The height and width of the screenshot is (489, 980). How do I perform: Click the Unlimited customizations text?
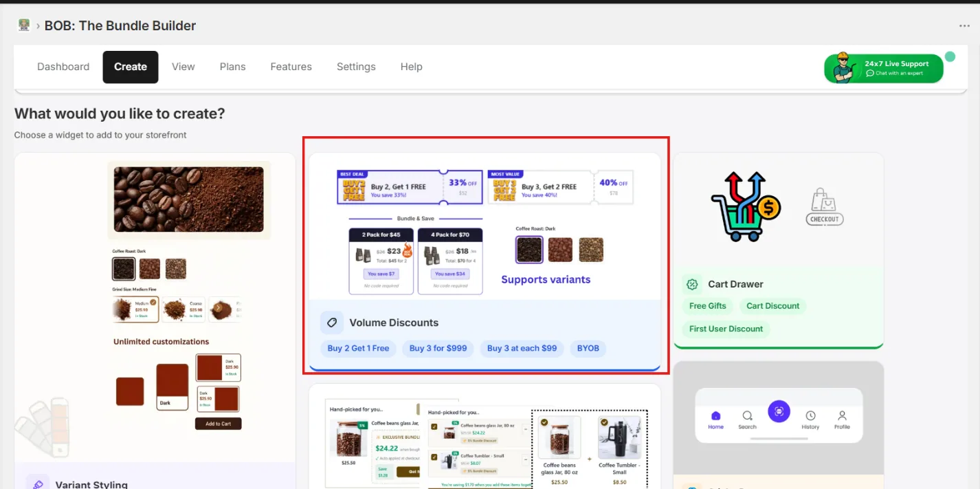tap(162, 341)
